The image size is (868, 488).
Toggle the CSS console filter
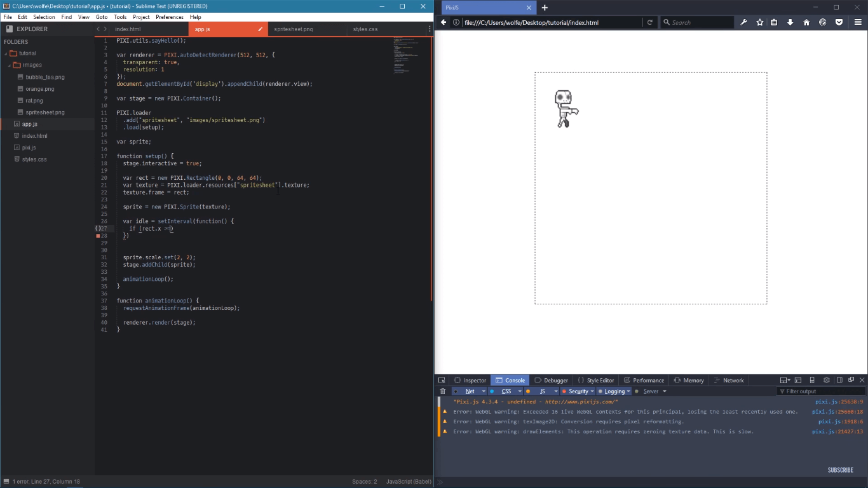(x=506, y=391)
